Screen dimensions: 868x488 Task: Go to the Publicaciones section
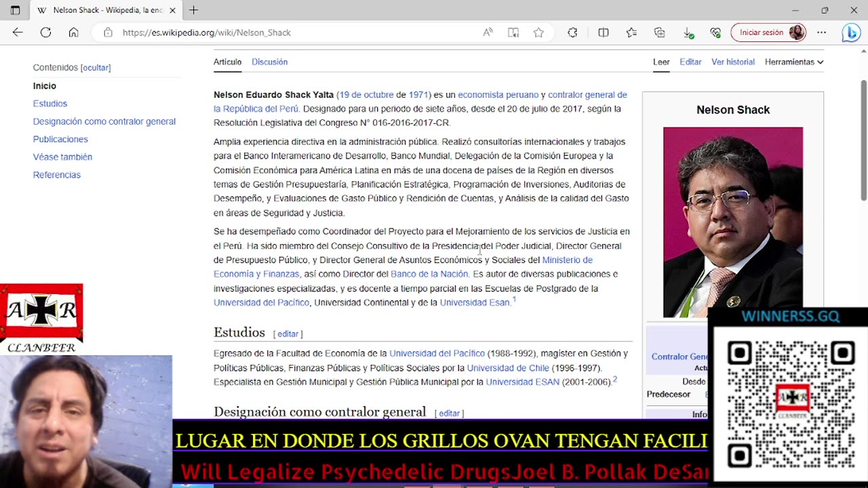tap(60, 139)
